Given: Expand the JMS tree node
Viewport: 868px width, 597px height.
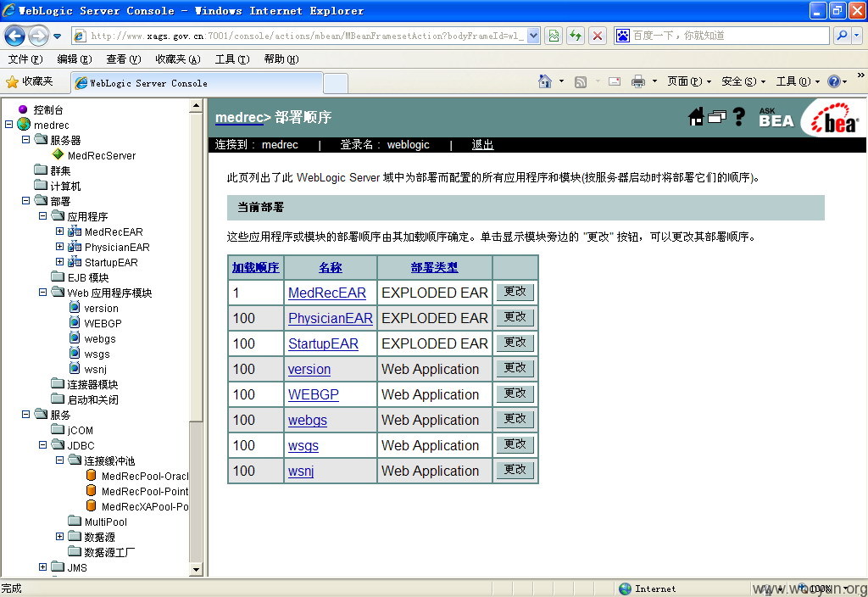Looking at the screenshot, I should [42, 566].
